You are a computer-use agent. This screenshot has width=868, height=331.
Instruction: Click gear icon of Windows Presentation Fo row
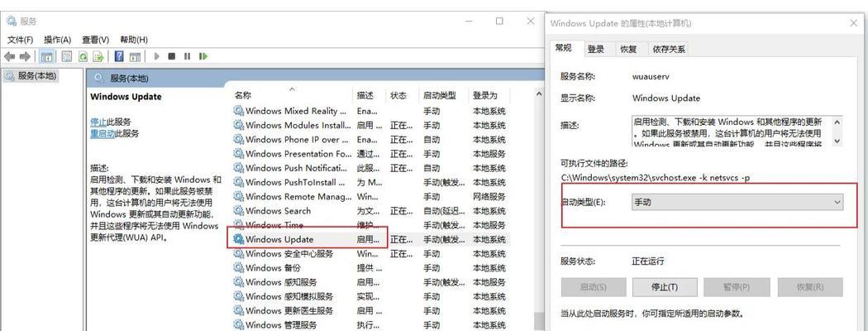[239, 154]
